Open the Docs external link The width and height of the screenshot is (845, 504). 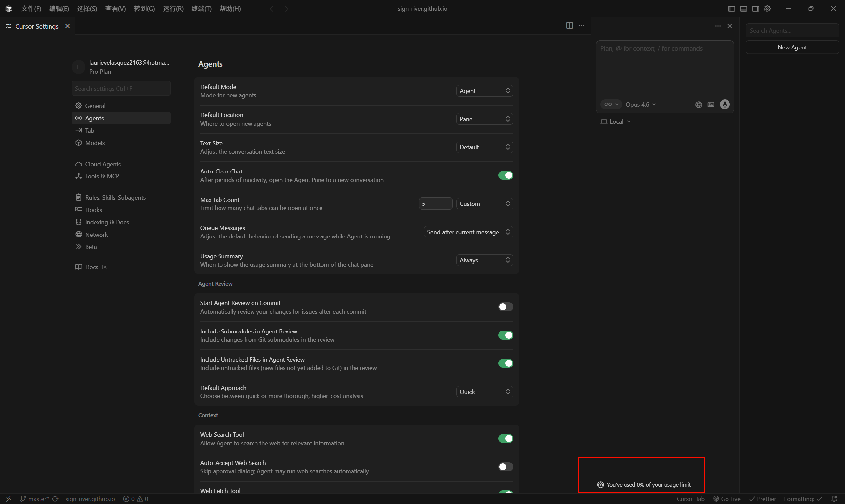(91, 267)
